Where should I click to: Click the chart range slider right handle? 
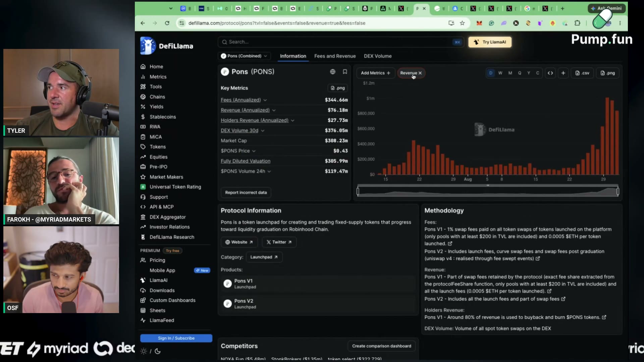pyautogui.click(x=618, y=191)
